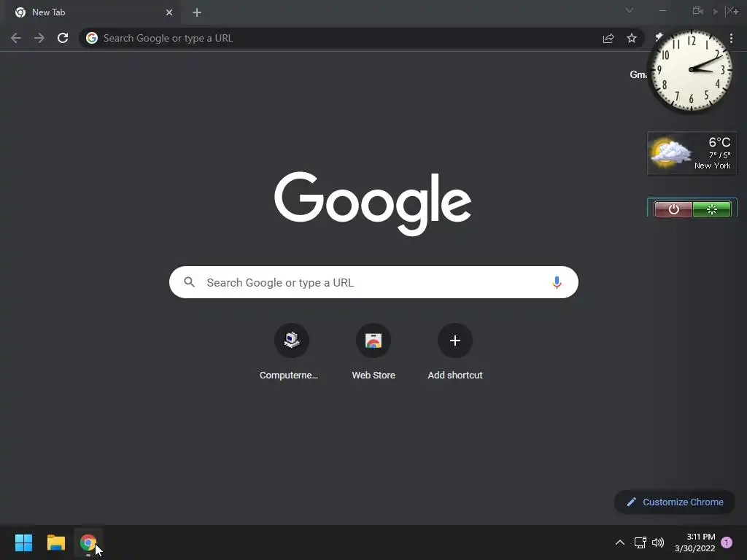Image resolution: width=747 pixels, height=560 pixels.
Task: Click the magnifier icon in the search box
Action: point(189,282)
